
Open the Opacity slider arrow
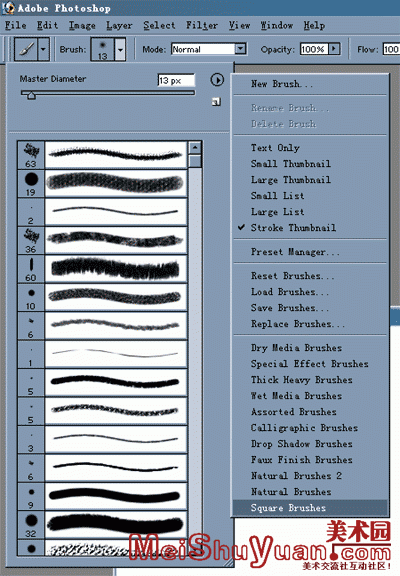[334, 49]
